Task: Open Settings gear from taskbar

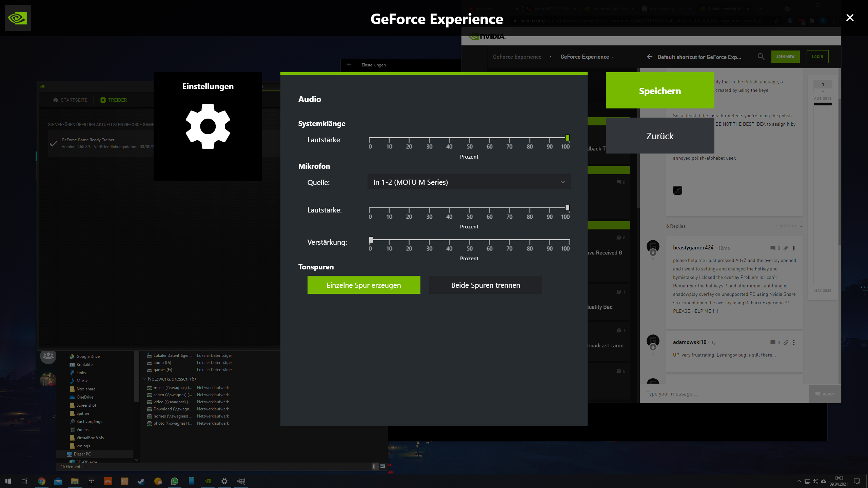Action: 224,481
